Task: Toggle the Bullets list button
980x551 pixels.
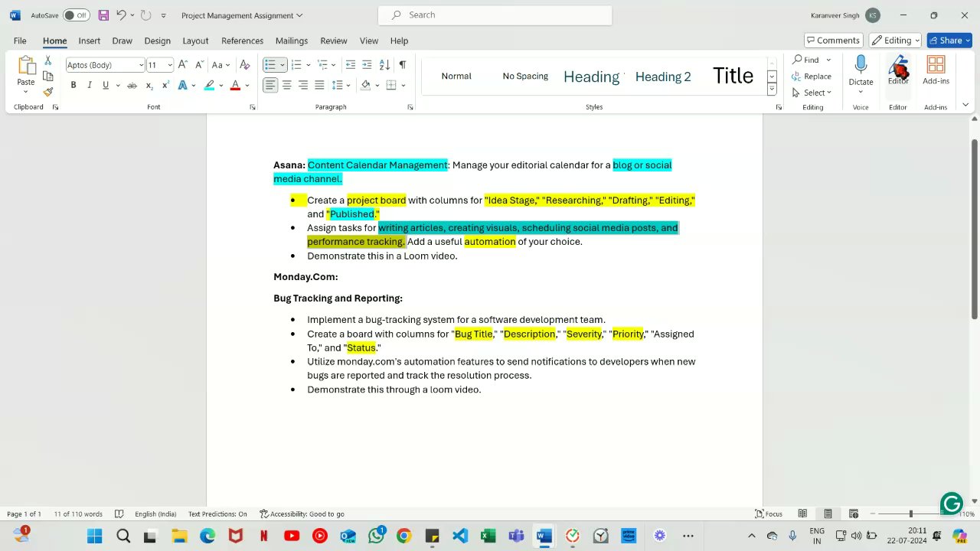Action: pos(269,65)
